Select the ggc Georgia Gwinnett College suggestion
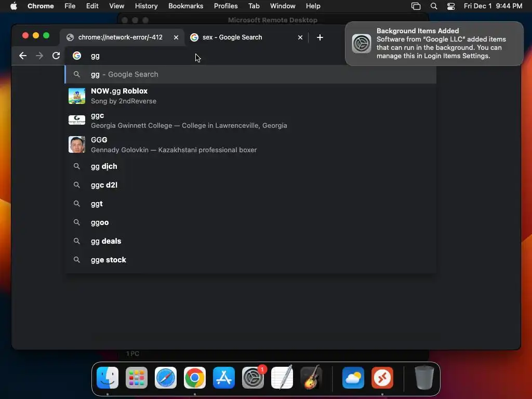532x399 pixels. point(250,121)
